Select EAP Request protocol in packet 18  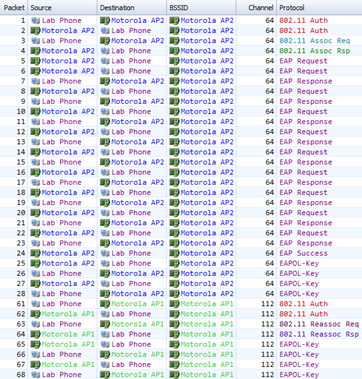pos(303,193)
